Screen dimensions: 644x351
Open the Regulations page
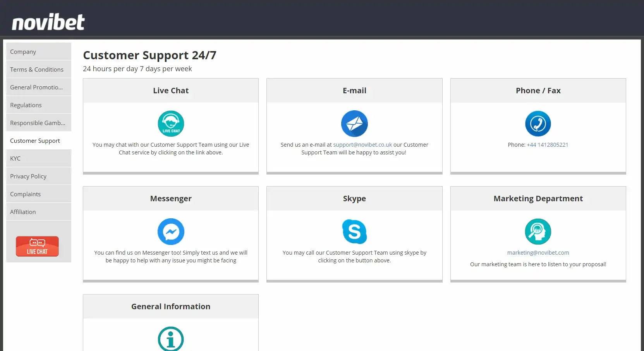[39, 105]
